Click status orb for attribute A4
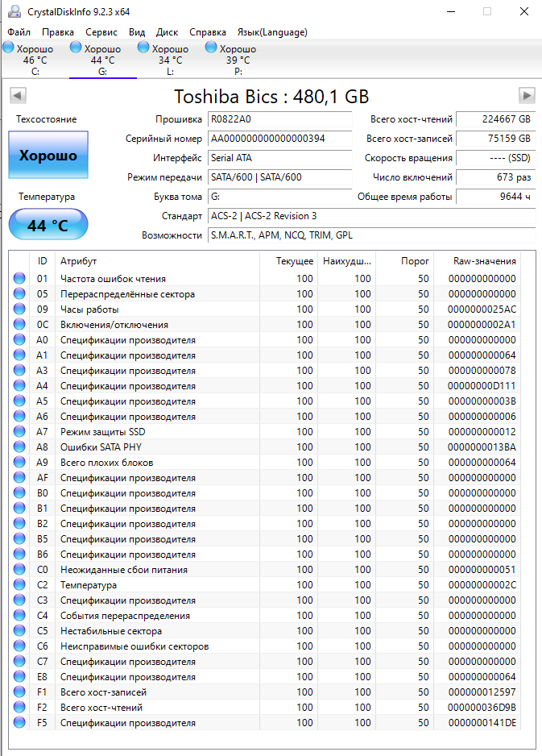This screenshot has height=756, width=542. (x=19, y=386)
